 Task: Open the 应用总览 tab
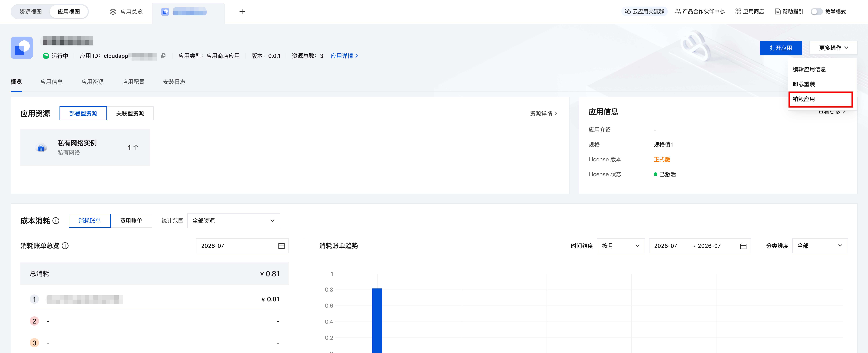click(126, 12)
